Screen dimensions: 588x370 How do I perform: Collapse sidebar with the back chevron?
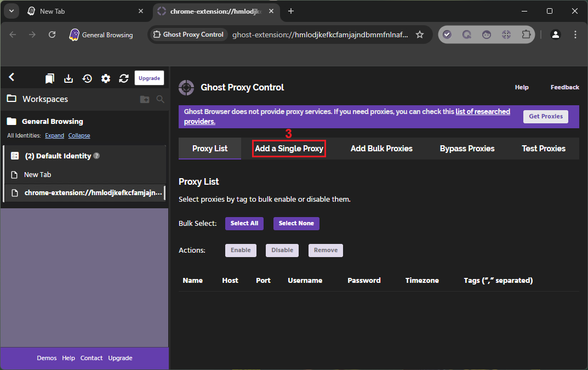12,77
